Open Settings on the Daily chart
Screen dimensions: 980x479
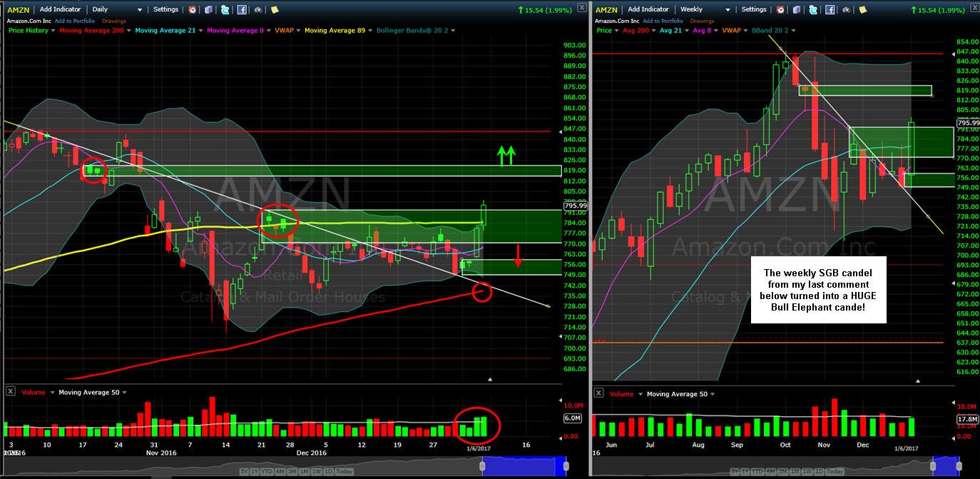point(165,9)
